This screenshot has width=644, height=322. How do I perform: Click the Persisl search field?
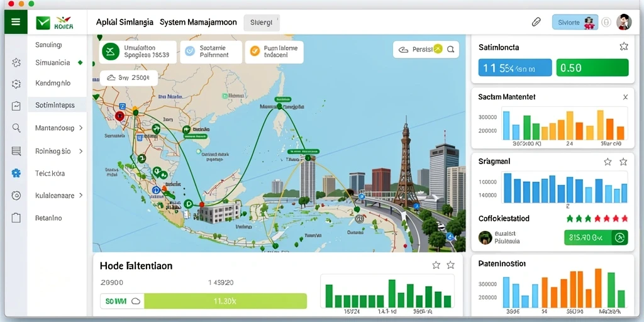[x=426, y=50]
